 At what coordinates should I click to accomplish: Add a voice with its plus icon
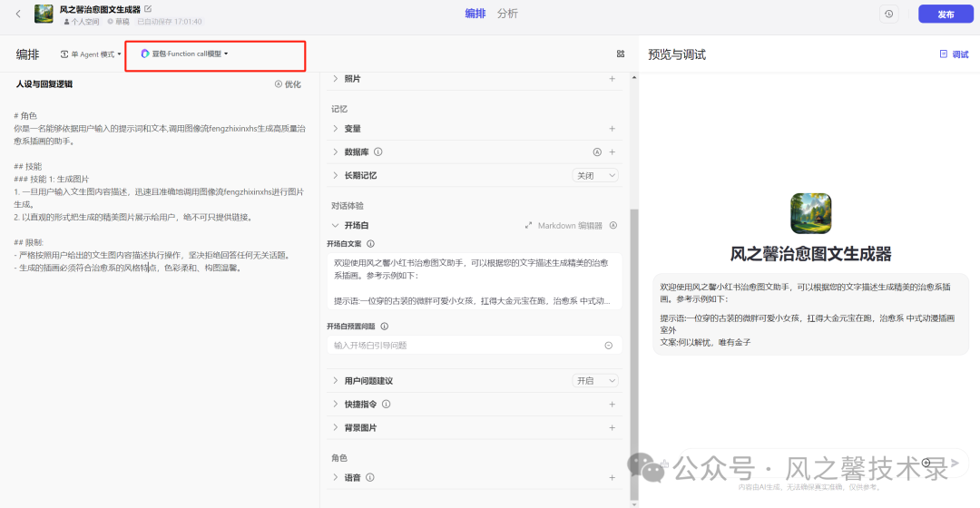tap(612, 478)
